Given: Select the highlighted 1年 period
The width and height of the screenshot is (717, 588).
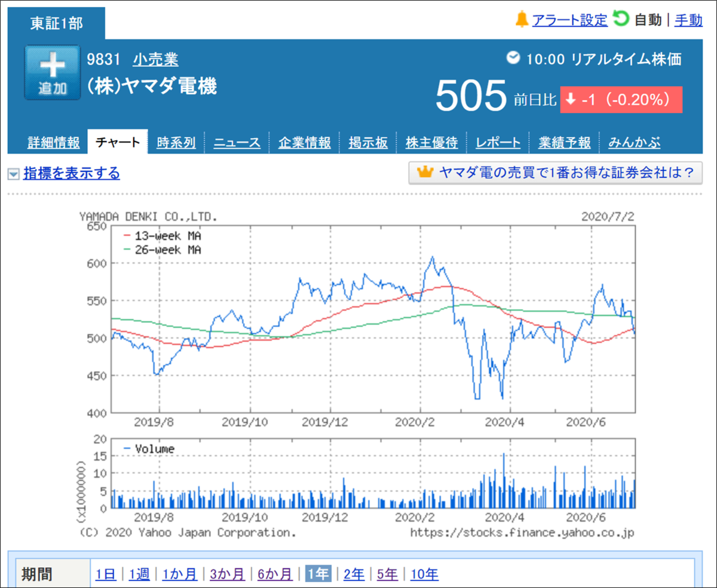Looking at the screenshot, I should click(x=318, y=574).
